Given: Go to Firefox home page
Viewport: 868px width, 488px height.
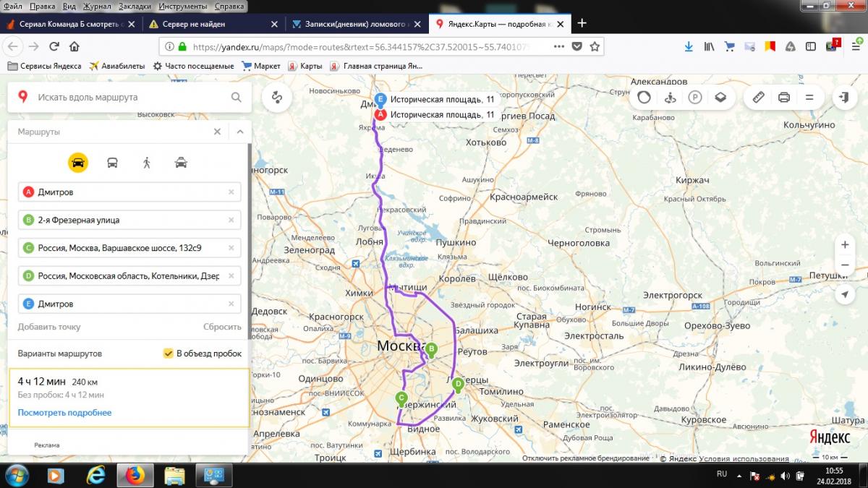Looking at the screenshot, I should point(75,46).
